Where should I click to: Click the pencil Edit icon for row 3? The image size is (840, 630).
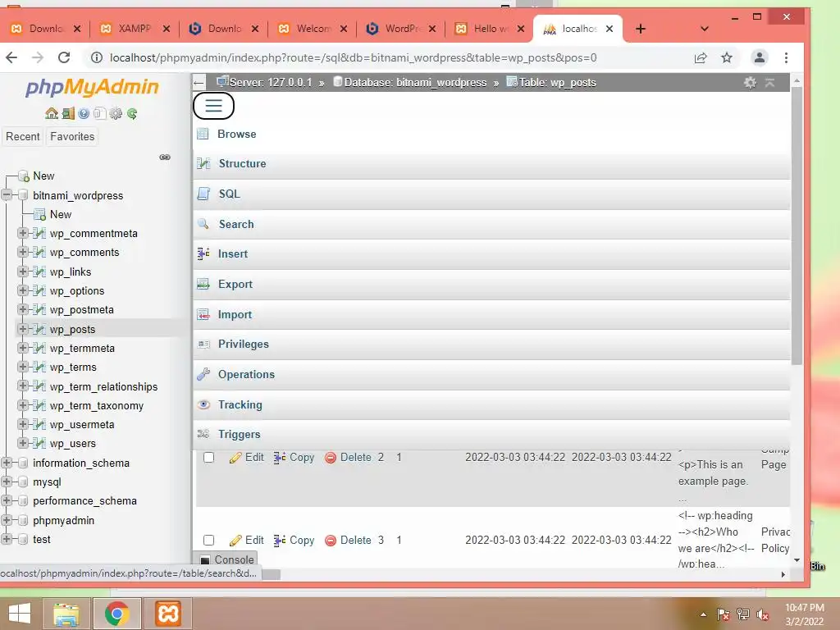point(235,541)
